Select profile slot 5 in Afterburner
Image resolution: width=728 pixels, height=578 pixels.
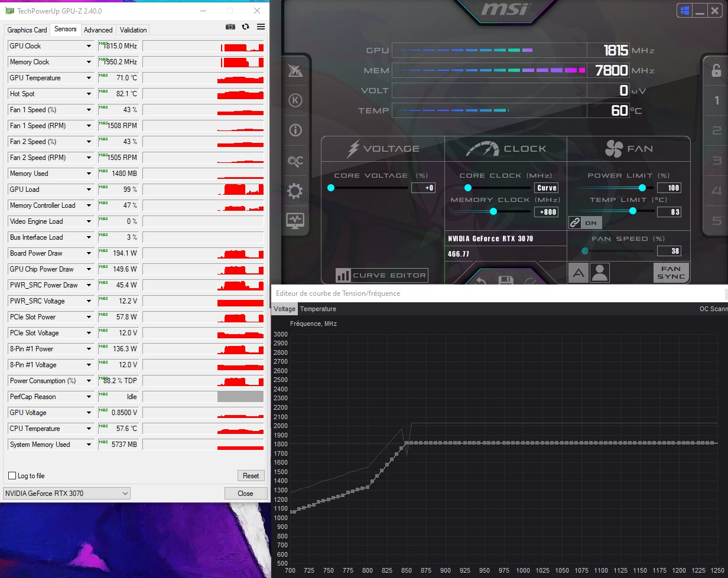click(717, 221)
